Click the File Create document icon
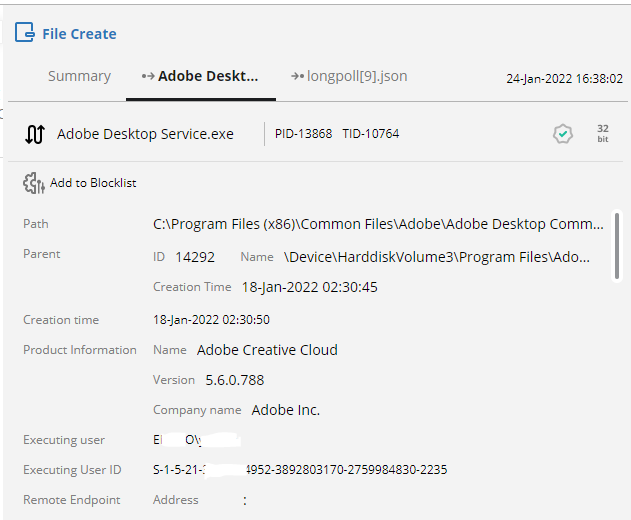 (24, 33)
